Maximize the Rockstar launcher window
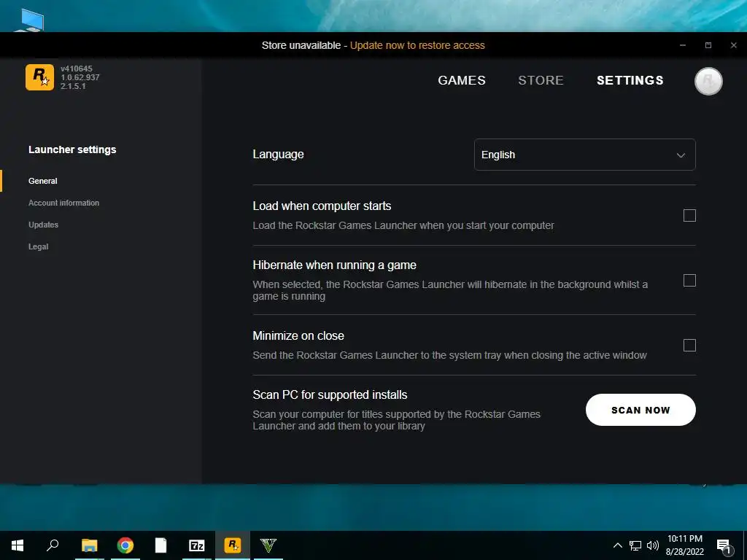 [x=708, y=45]
